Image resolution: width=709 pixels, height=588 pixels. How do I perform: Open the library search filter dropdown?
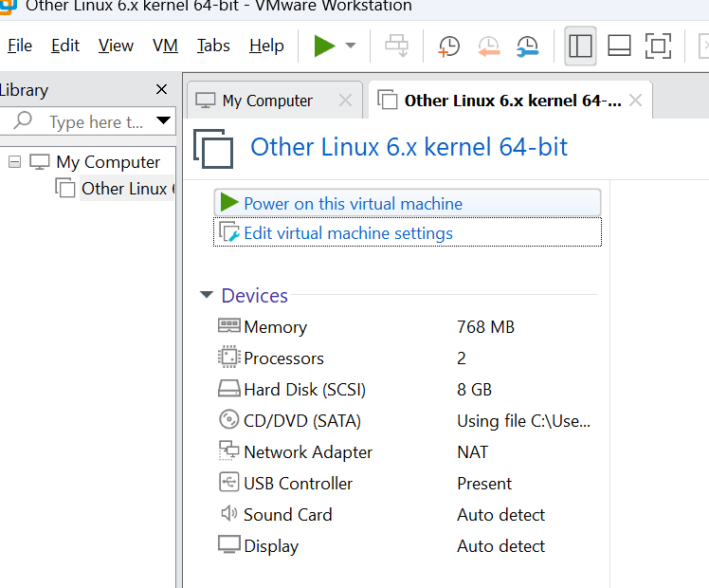pos(164,120)
